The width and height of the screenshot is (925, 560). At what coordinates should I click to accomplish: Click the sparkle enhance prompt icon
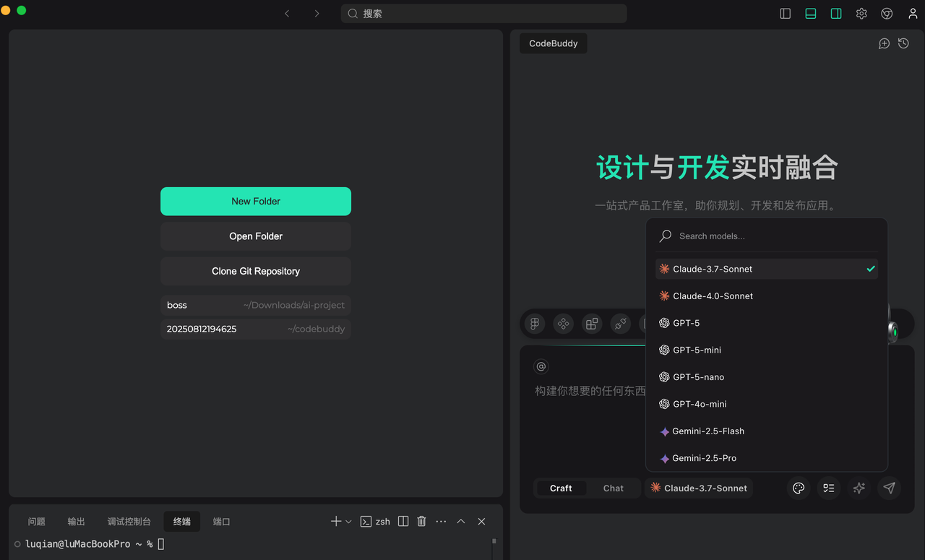pyautogui.click(x=859, y=488)
